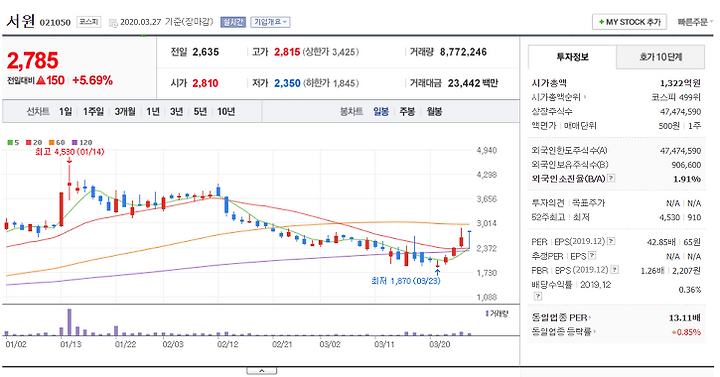Click the 고가 value 2,815
Screen dimensions: 720x377
tap(287, 52)
